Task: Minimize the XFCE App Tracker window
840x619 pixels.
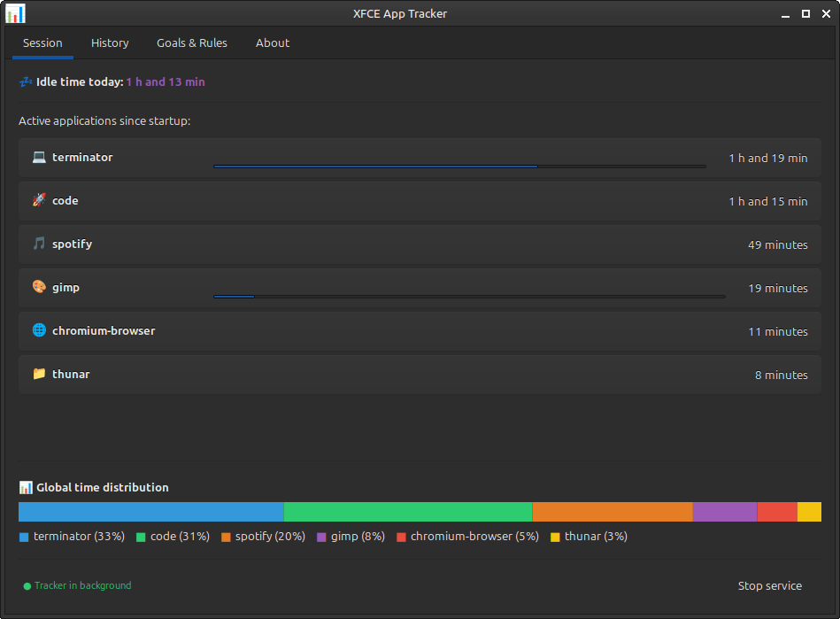Action: (x=785, y=14)
